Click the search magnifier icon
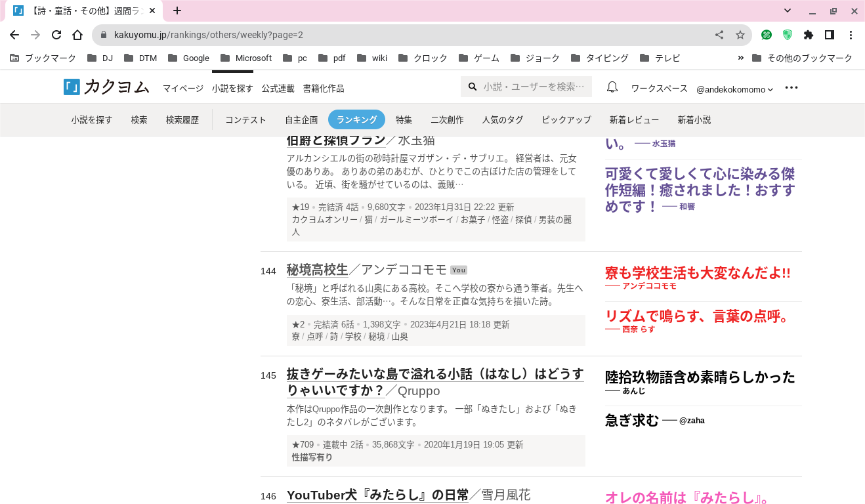This screenshot has height=504, width=865. pyautogui.click(x=473, y=87)
